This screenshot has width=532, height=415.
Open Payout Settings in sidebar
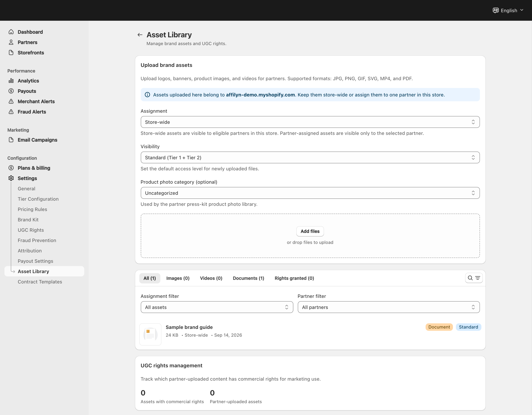(x=35, y=261)
